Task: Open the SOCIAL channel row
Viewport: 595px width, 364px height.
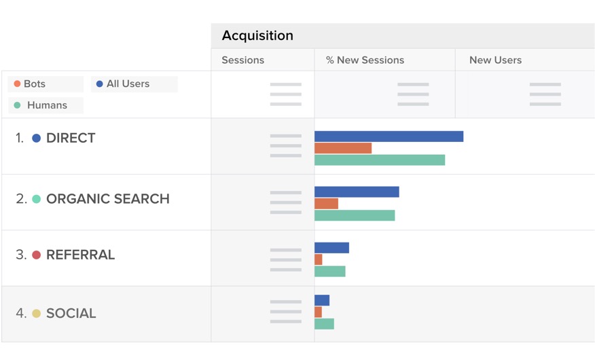Action: coord(71,313)
